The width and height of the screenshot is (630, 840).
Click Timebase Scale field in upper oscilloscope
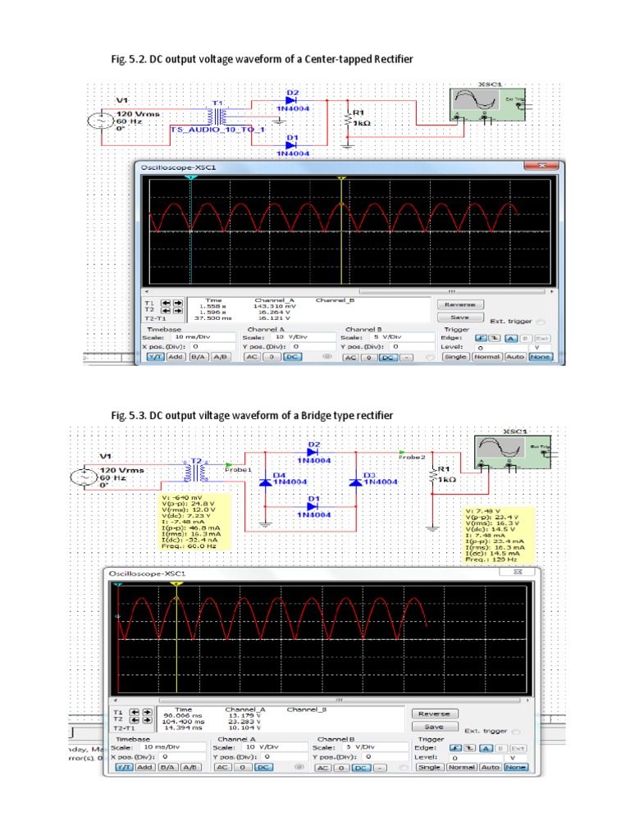pyautogui.click(x=203, y=337)
